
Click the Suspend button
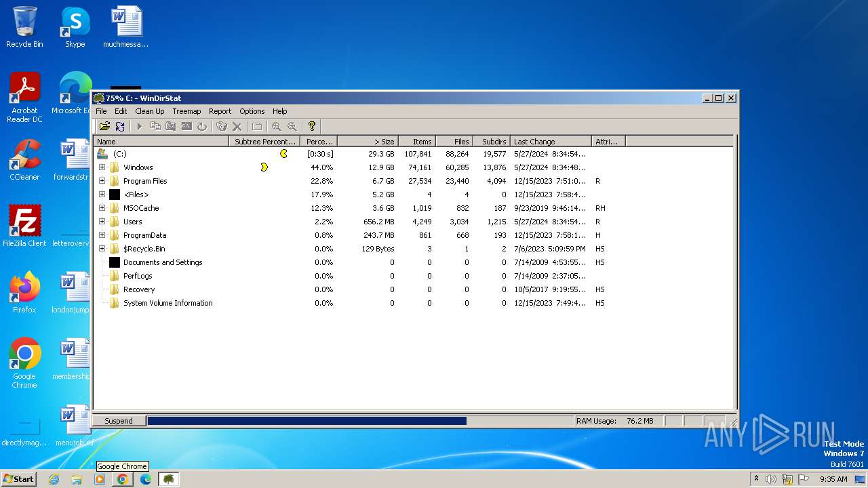pyautogui.click(x=119, y=421)
